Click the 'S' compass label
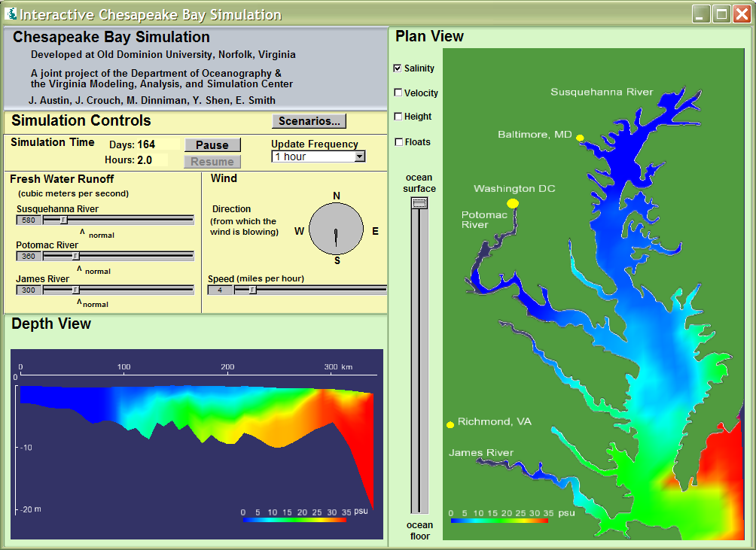This screenshot has width=756, height=550. coord(337,260)
